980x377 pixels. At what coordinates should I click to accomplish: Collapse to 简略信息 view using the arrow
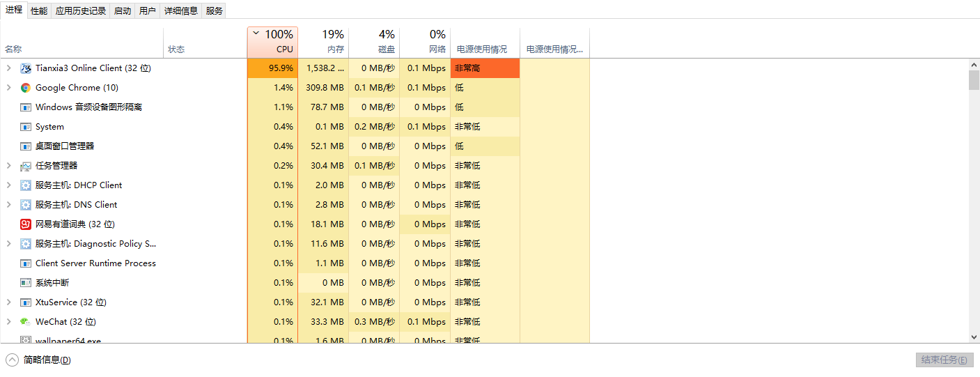(12, 360)
